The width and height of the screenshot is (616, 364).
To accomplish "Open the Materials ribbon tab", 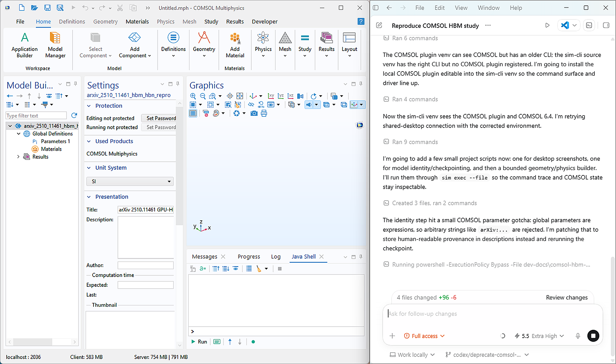I will [137, 22].
